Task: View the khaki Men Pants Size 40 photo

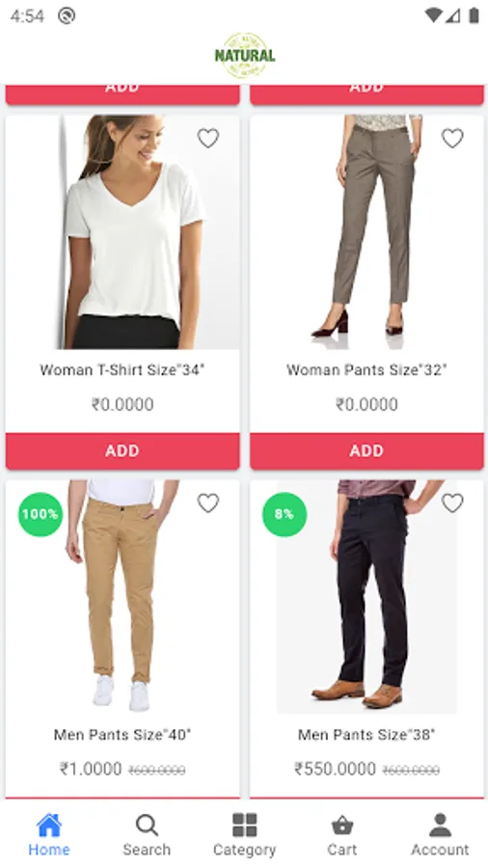Action: pyautogui.click(x=122, y=597)
